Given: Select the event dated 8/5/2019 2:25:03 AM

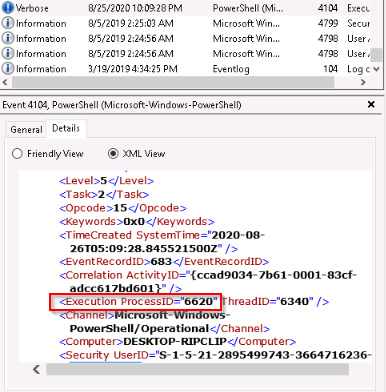Looking at the screenshot, I should (185, 23).
